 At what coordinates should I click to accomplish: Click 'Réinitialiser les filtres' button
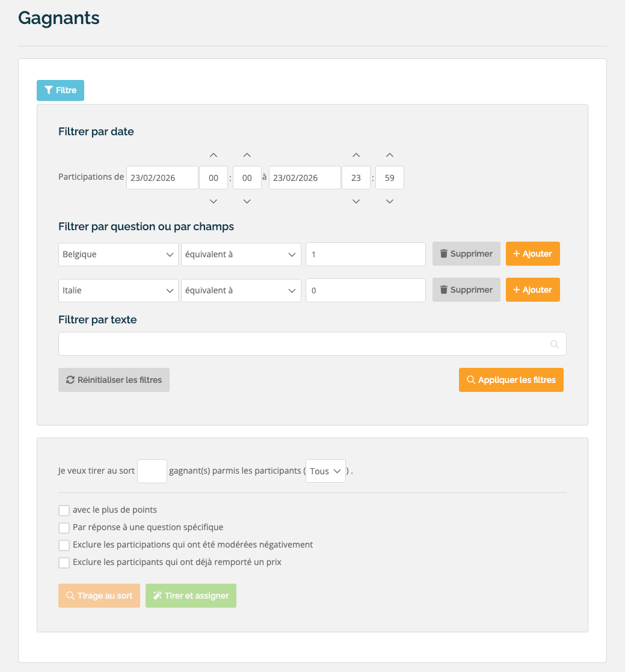(x=114, y=380)
